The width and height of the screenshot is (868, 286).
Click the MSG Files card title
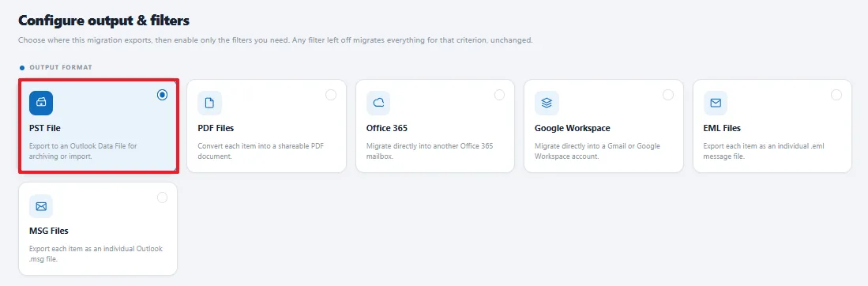tap(49, 231)
